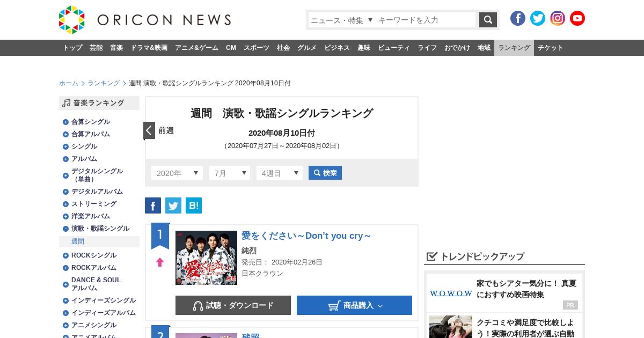Viewport: 644px width, 338px height.
Task: Click plus icon beside デジタルアルバム
Action: pyautogui.click(x=65, y=192)
